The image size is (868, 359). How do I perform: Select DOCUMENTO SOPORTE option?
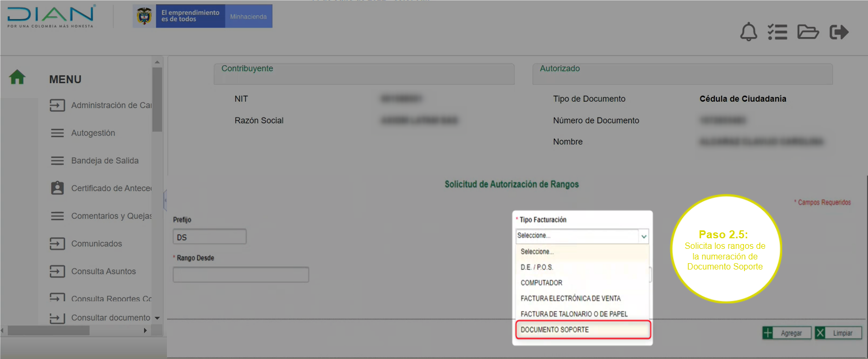click(x=582, y=329)
